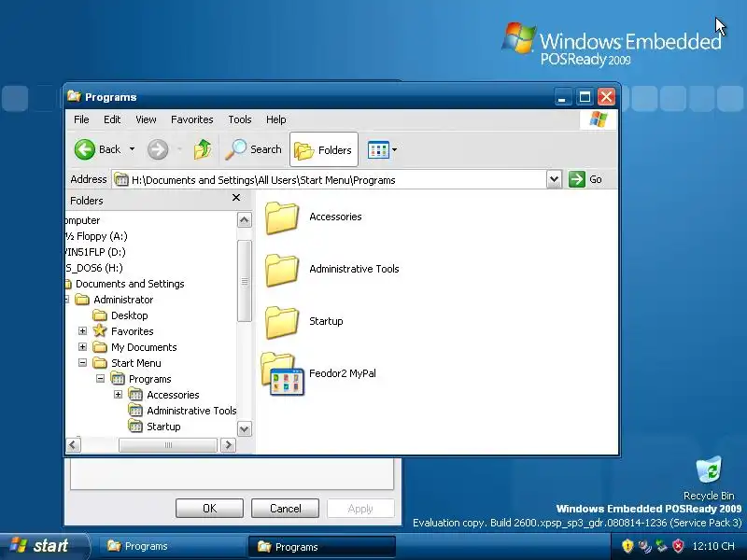
Task: Open the Views dropdown arrow
Action: pos(394,149)
